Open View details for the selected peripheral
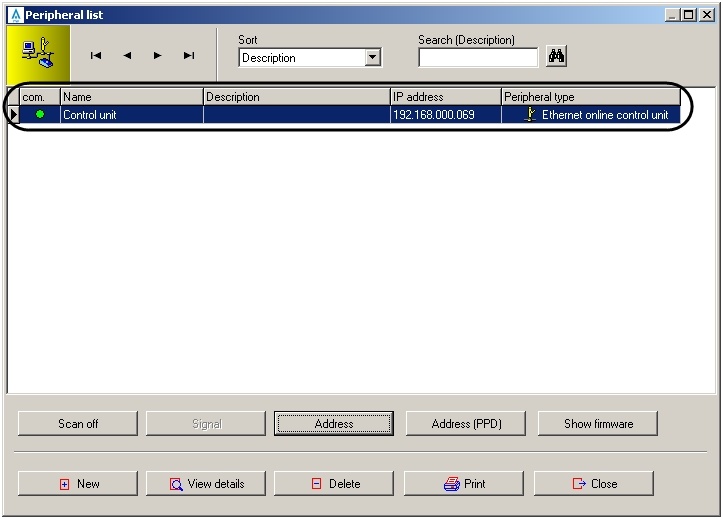This screenshot has width=723, height=519. click(x=206, y=484)
